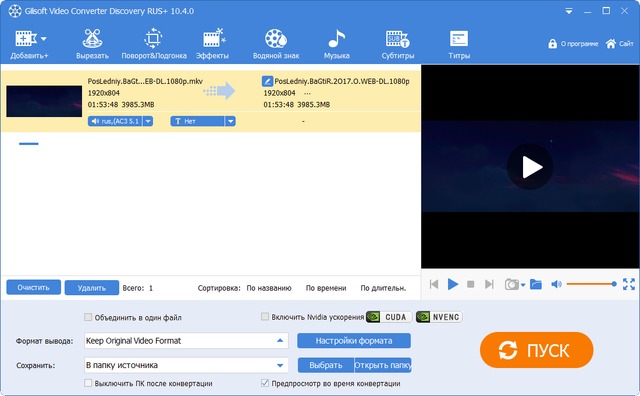Expand the Нет subtitle dropdown arrow
The image size is (640, 396).
coord(231,121)
